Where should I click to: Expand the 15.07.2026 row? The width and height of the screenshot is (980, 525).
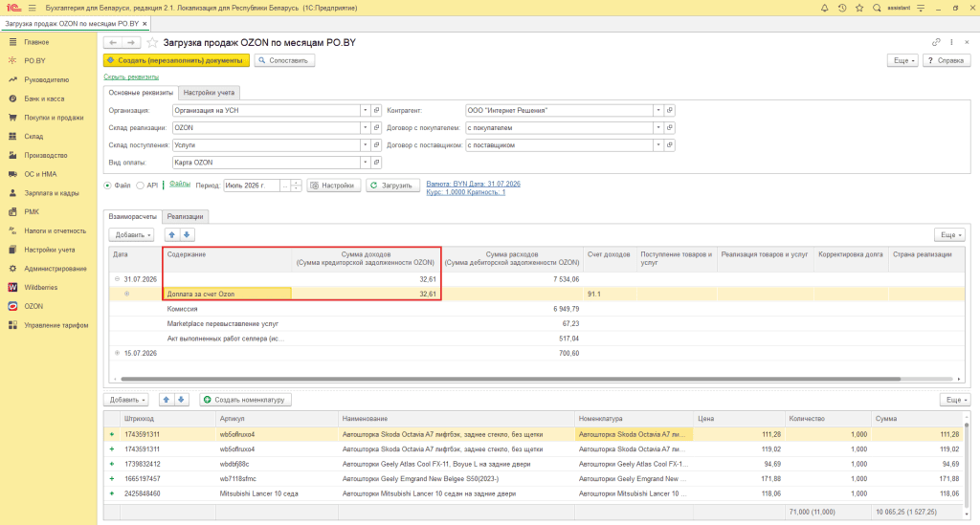(117, 353)
